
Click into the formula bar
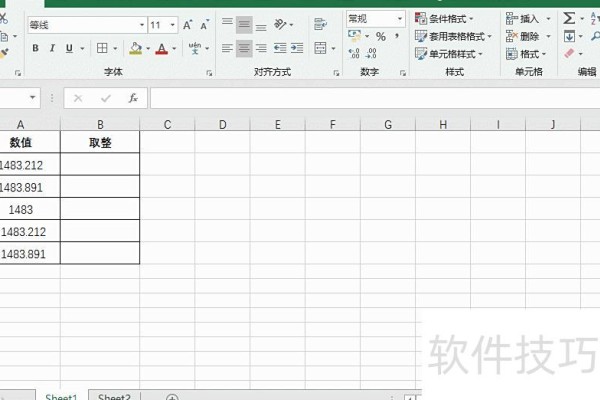[375, 98]
